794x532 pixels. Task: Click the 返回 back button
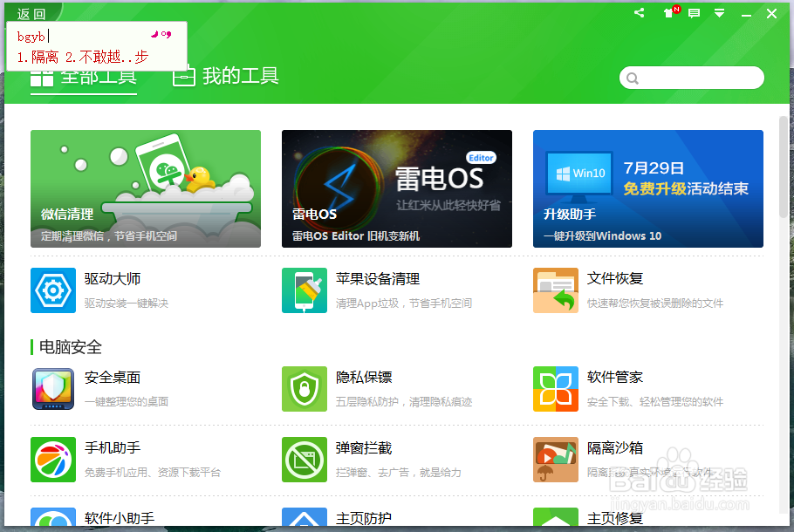[x=31, y=12]
